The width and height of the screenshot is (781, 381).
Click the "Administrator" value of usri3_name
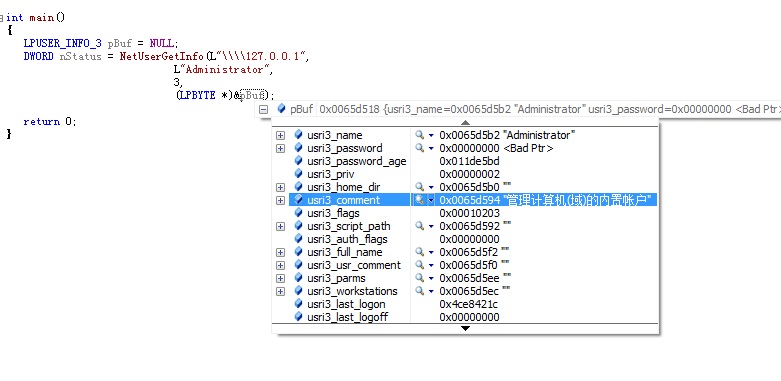539,135
